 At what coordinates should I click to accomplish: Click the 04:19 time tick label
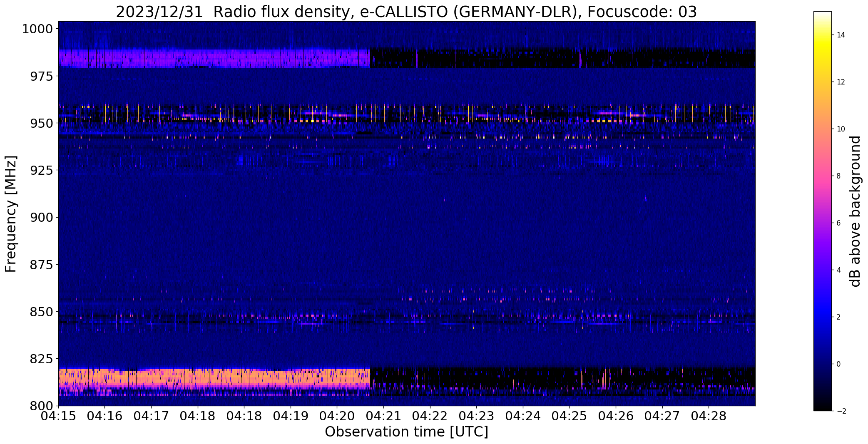[291, 416]
